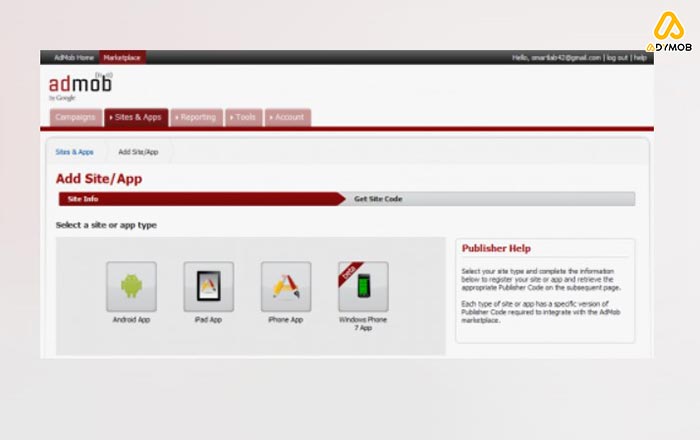Image resolution: width=700 pixels, height=440 pixels.
Task: Click the Add Site/App breadcrumb
Action: coord(138,152)
